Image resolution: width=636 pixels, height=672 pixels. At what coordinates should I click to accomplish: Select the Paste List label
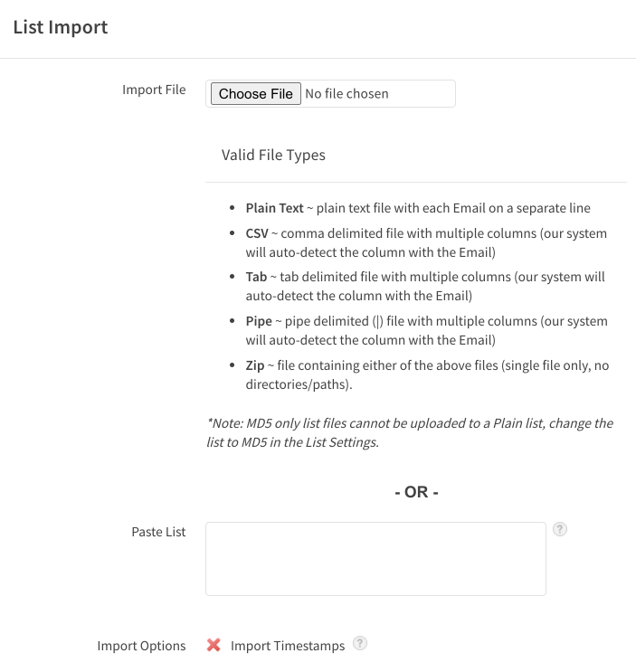coord(158,532)
